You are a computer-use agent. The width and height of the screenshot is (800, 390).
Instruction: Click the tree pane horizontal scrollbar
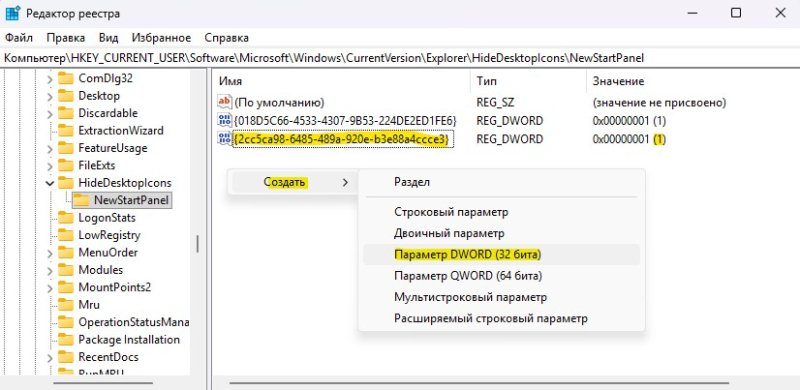coord(103,383)
